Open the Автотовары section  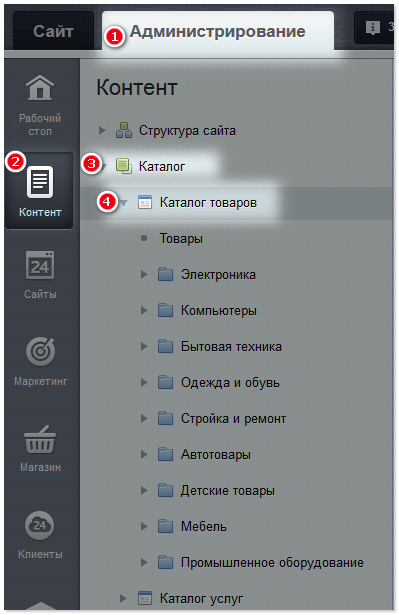click(x=216, y=455)
